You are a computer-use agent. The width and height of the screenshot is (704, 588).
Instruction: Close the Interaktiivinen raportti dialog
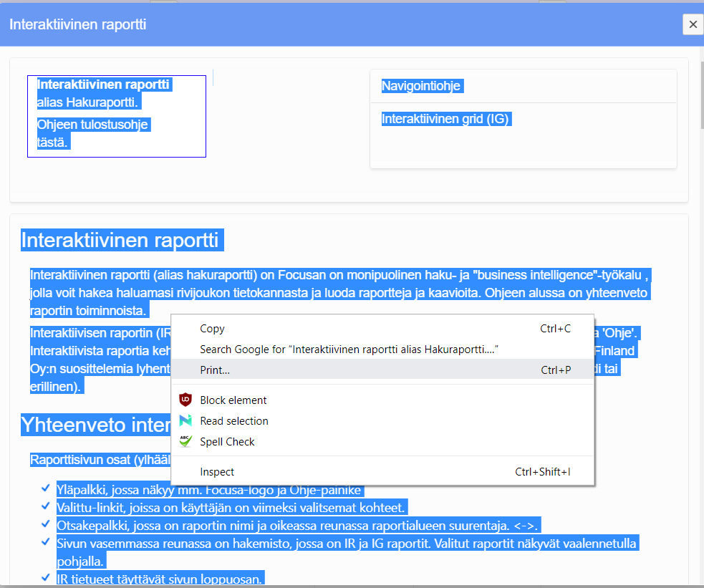tap(693, 24)
